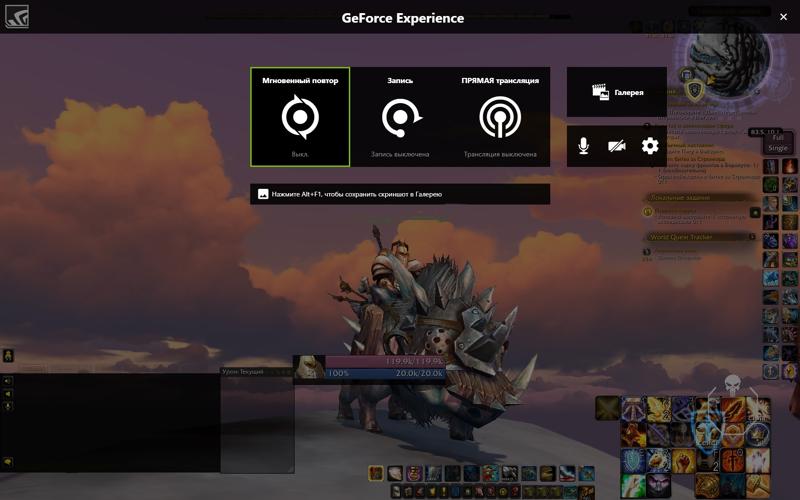Click the Single button under the minimap

click(x=778, y=148)
